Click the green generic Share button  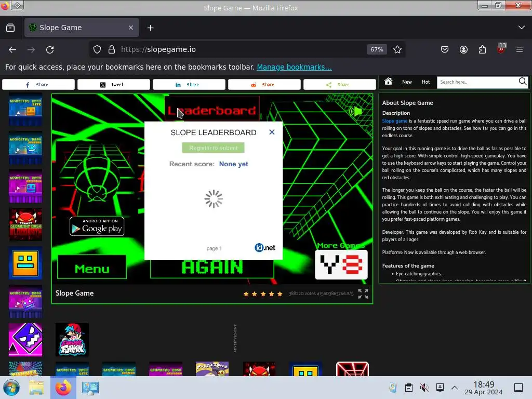[x=340, y=85]
